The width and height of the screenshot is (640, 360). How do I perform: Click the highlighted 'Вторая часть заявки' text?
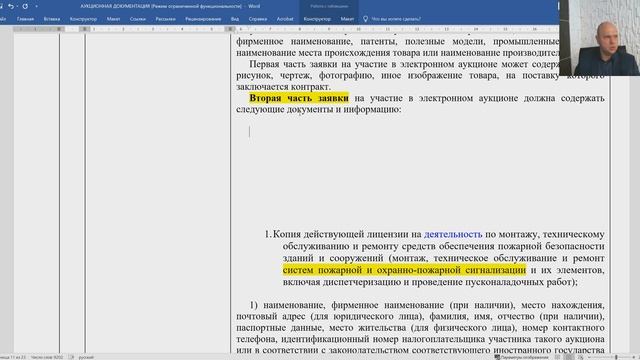pyautogui.click(x=299, y=98)
